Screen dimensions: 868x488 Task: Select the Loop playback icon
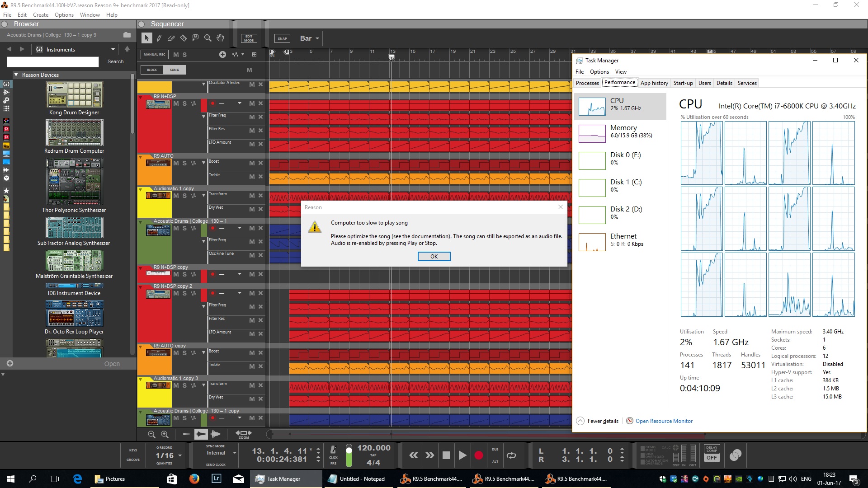511,455
